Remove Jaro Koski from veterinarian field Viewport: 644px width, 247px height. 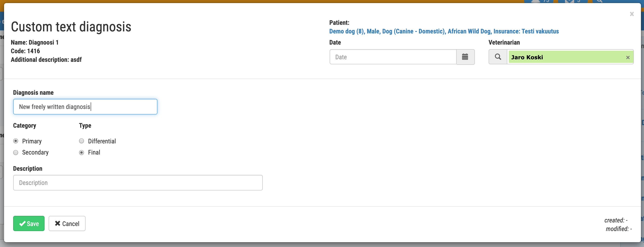628,58
